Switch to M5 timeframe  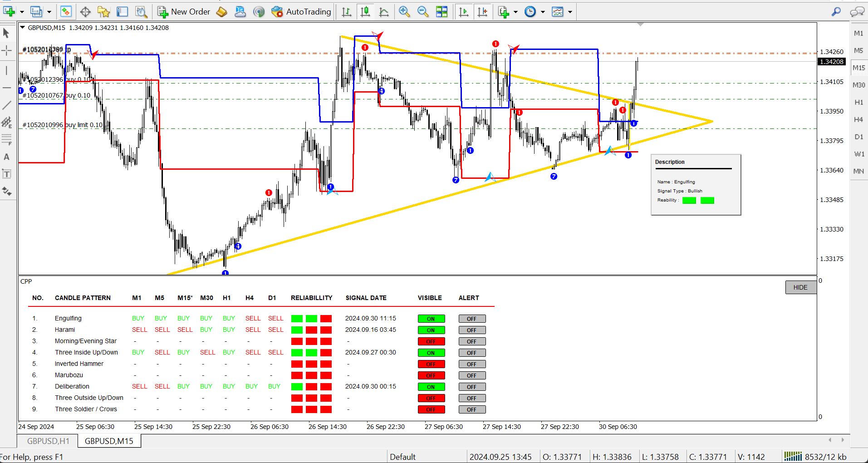(x=858, y=50)
